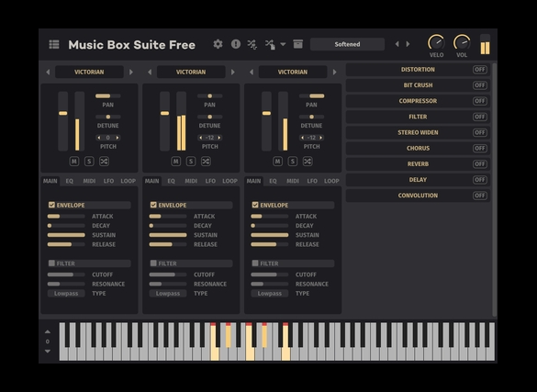537x392 pixels.
Task: Toggle Bit Crush effect on
Action: click(x=480, y=85)
